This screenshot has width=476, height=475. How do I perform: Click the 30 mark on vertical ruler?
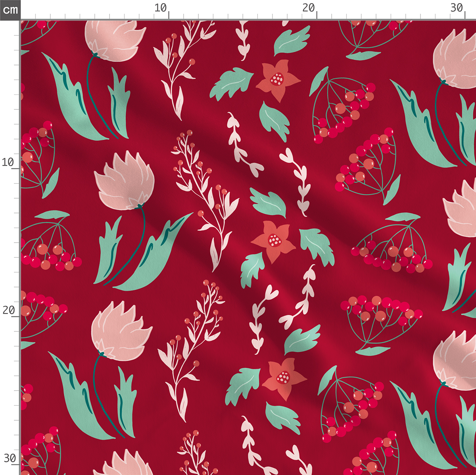tap(10, 458)
